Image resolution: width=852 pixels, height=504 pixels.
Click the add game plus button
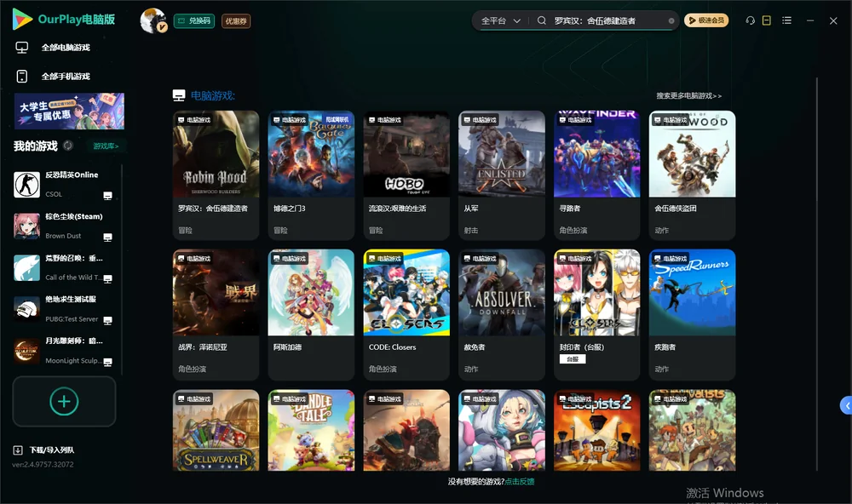point(64,401)
